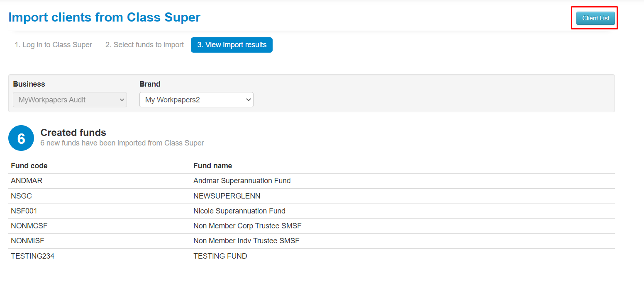This screenshot has height=281, width=644.
Task: Click the '6 new funds have been imported' text
Action: [122, 143]
